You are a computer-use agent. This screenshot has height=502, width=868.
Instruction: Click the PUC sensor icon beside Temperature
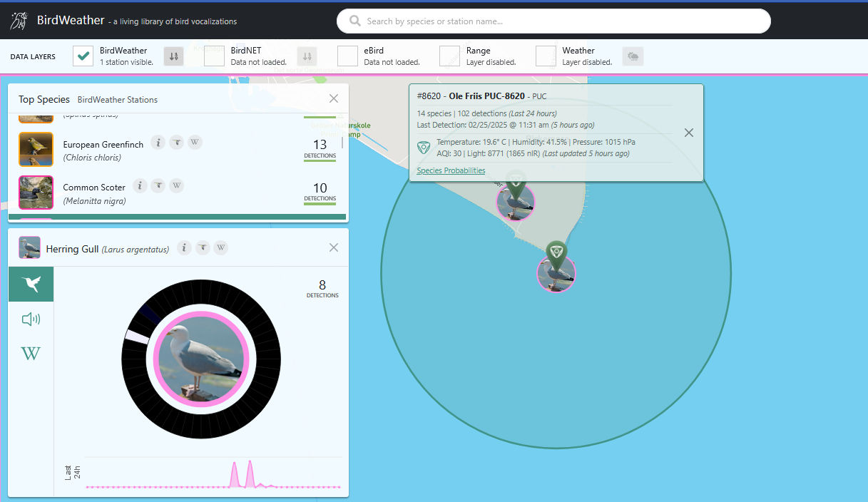(424, 148)
